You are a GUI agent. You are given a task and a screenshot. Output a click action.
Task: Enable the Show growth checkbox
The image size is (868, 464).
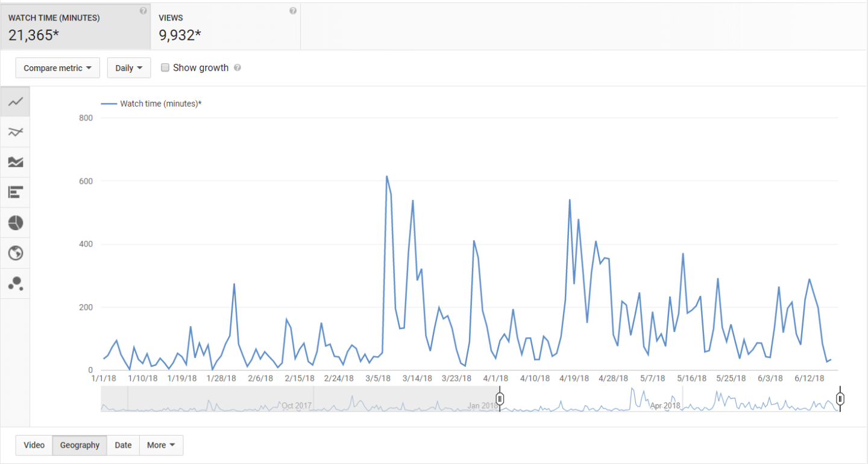click(x=165, y=68)
